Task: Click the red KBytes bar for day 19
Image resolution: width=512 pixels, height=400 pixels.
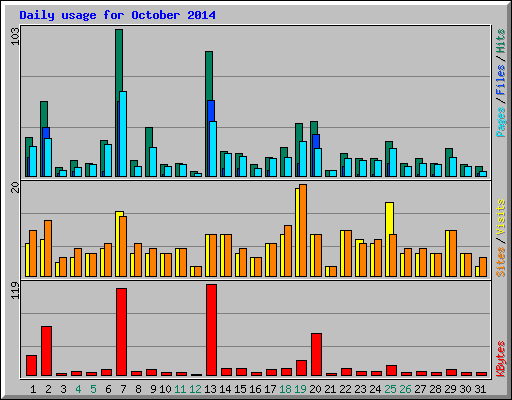Action: pyautogui.click(x=301, y=368)
